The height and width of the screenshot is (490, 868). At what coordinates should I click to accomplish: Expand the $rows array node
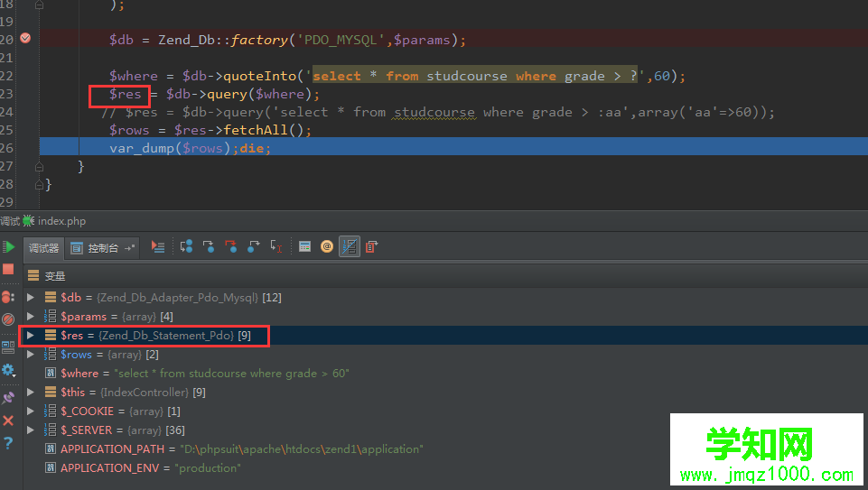[x=31, y=354]
